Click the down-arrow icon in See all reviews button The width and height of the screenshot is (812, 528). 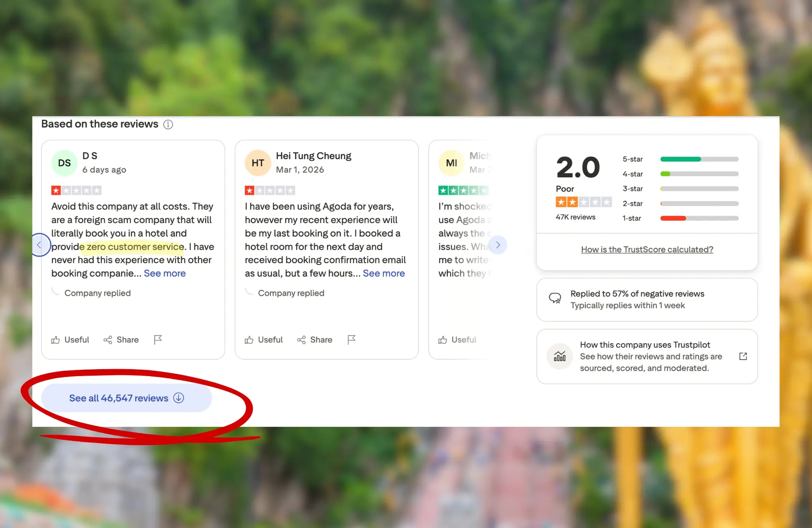pos(179,398)
